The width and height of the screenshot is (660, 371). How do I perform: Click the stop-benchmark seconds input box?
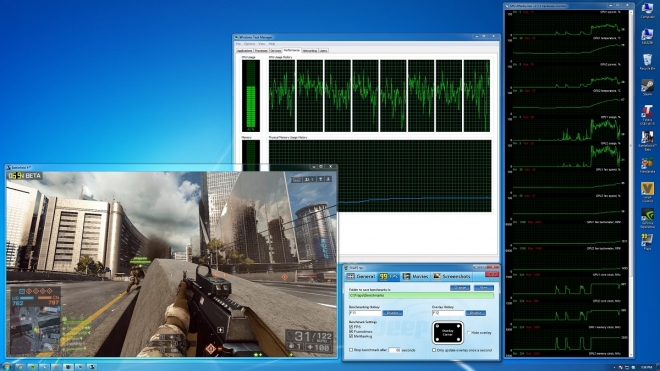(x=394, y=350)
